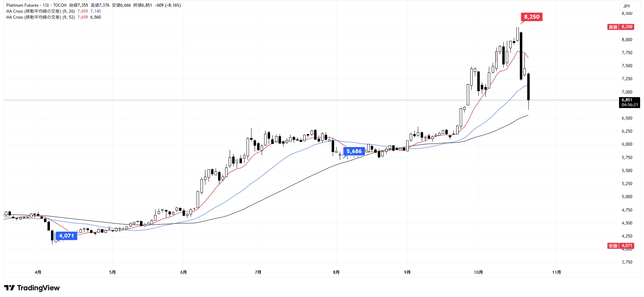Click the 10月 time axis label

coord(478,272)
